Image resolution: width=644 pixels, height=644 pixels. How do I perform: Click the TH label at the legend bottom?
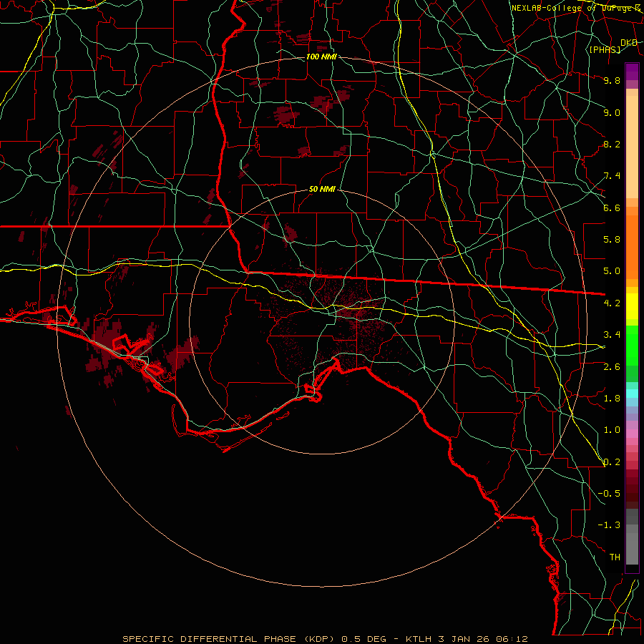click(615, 557)
